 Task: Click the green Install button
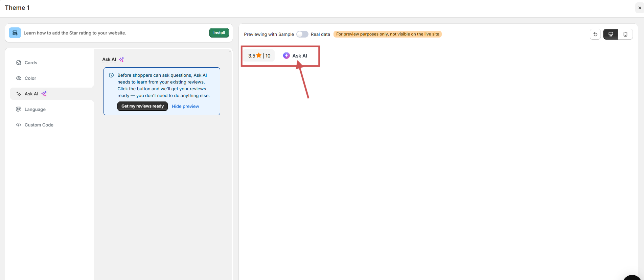pos(219,33)
